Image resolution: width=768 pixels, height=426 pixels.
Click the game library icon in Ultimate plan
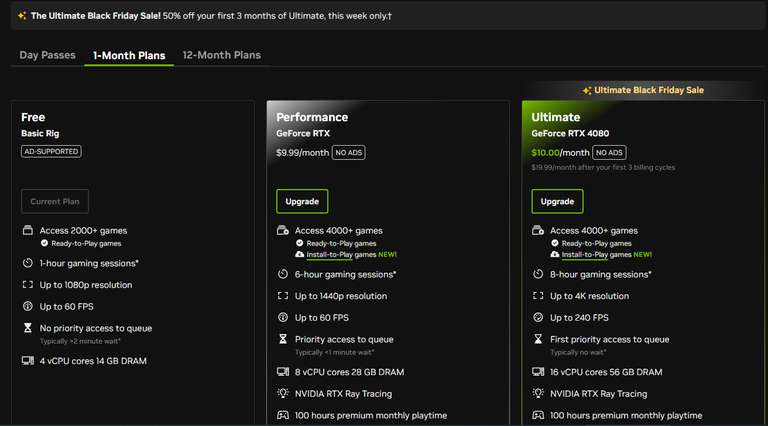coord(538,230)
